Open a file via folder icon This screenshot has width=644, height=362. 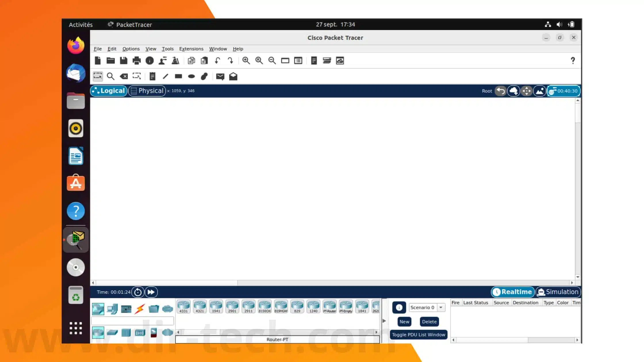(111, 61)
